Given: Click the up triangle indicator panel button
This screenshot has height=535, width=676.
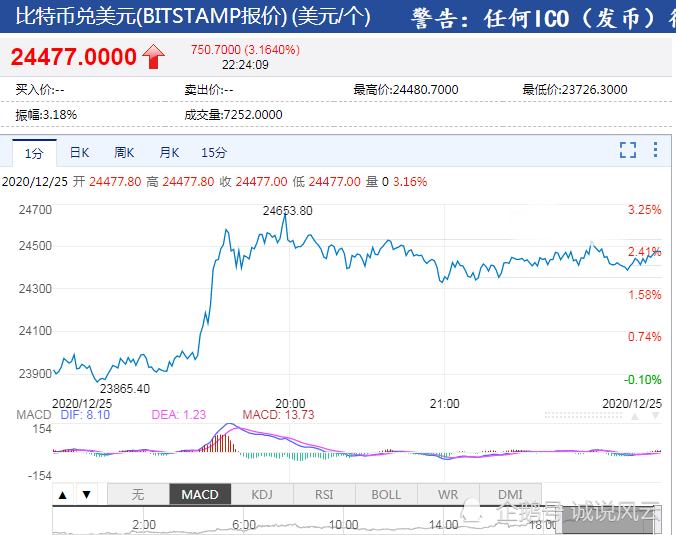Looking at the screenshot, I should click(63, 494).
